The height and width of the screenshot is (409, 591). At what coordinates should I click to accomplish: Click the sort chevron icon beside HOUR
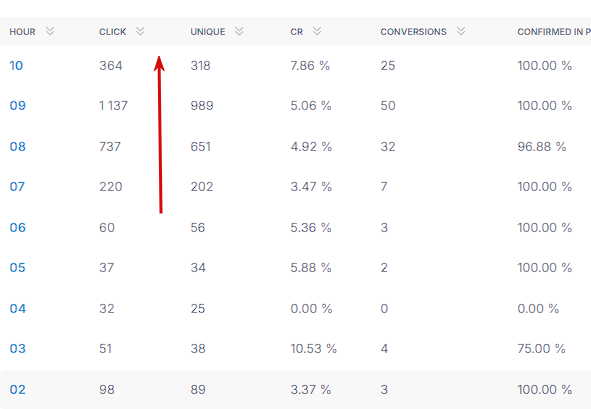pyautogui.click(x=50, y=31)
